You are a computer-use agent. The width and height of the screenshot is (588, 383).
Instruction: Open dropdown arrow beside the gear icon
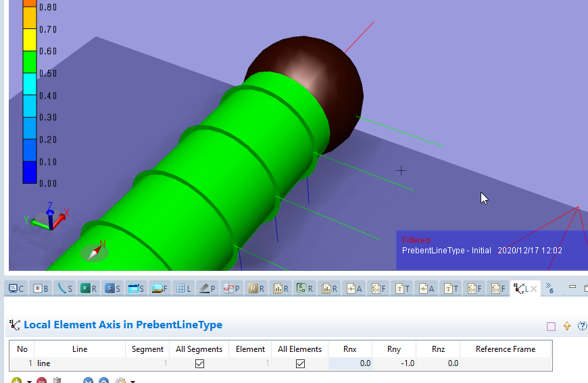pyautogui.click(x=132, y=381)
